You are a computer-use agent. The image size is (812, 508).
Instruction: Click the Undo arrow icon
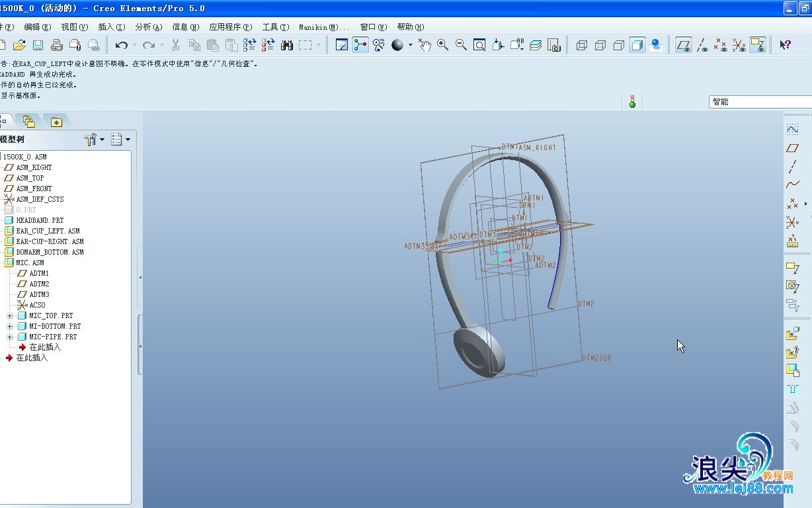coord(121,45)
